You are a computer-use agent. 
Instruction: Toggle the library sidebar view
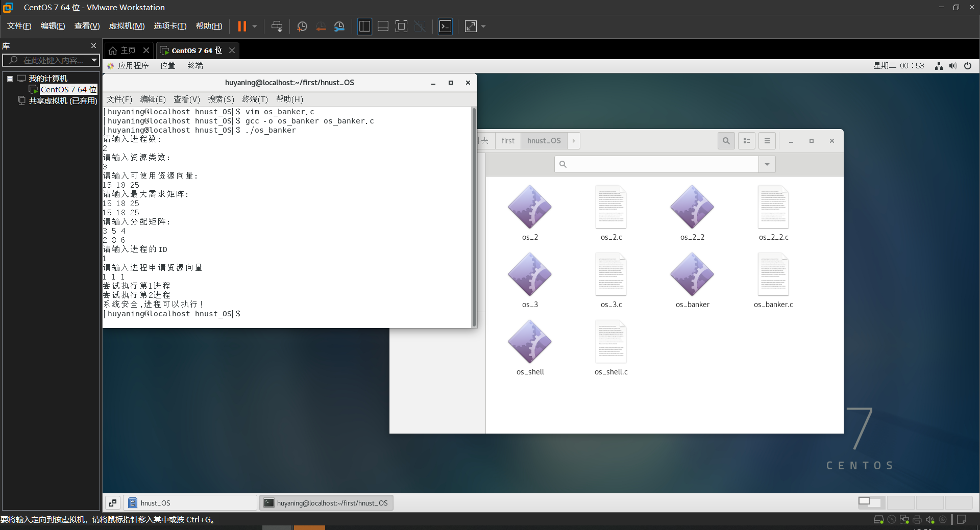coord(364,27)
